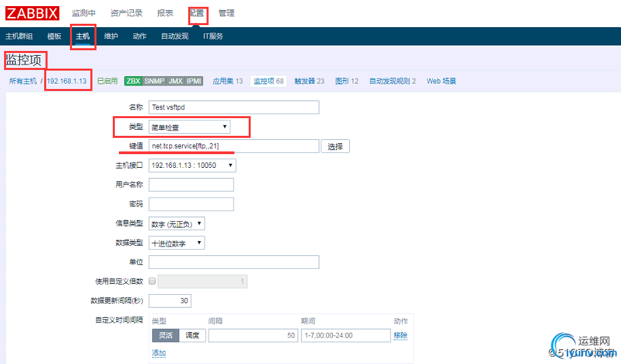The height and width of the screenshot is (364, 621).
Task: Click the 移除 interval link
Action: point(400,335)
